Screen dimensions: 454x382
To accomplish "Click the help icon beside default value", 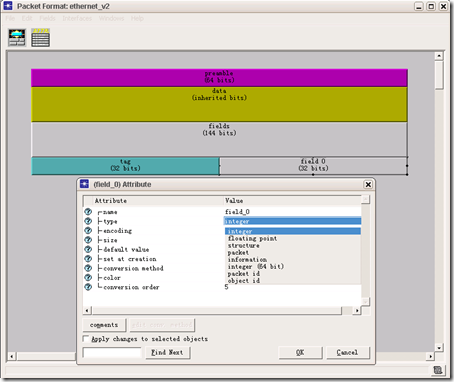I will coord(88,249).
